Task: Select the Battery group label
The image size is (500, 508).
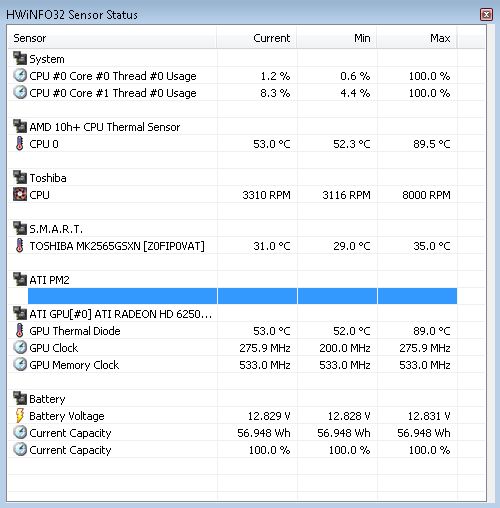Action: tap(47, 399)
